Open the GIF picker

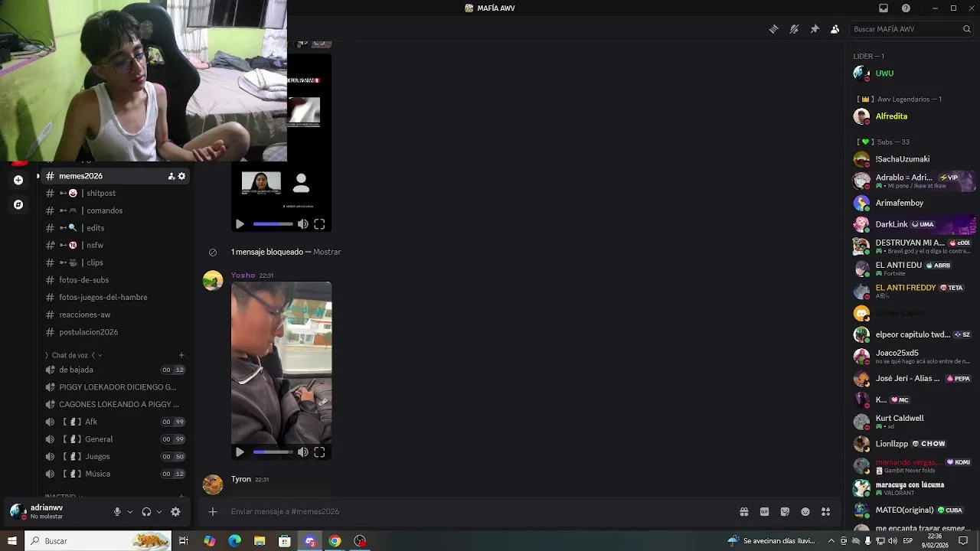coord(764,511)
